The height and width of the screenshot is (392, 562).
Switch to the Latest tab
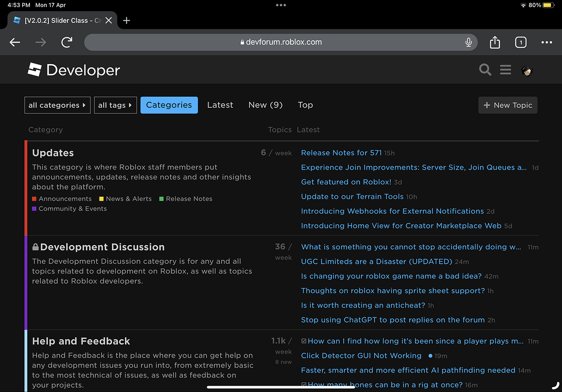click(x=220, y=105)
